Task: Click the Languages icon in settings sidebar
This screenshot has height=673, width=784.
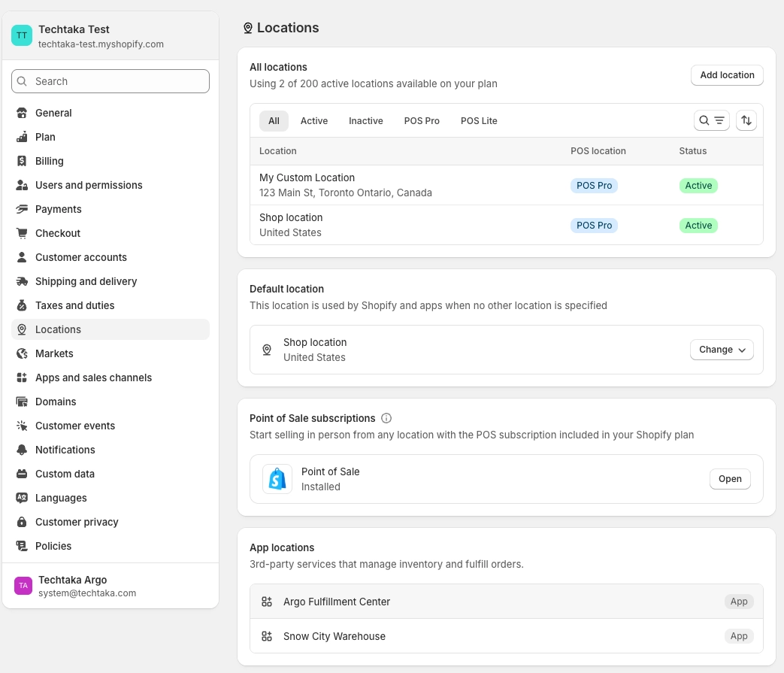Action: (22, 498)
